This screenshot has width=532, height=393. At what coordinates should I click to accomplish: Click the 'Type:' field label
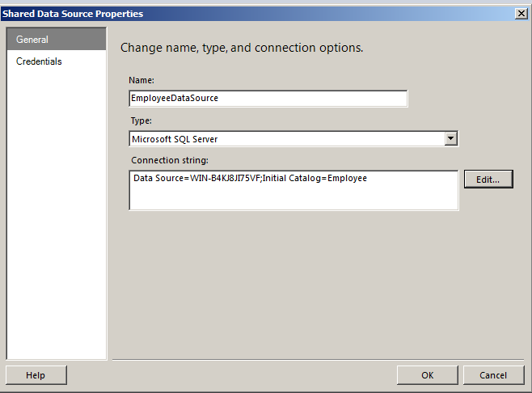tap(141, 120)
